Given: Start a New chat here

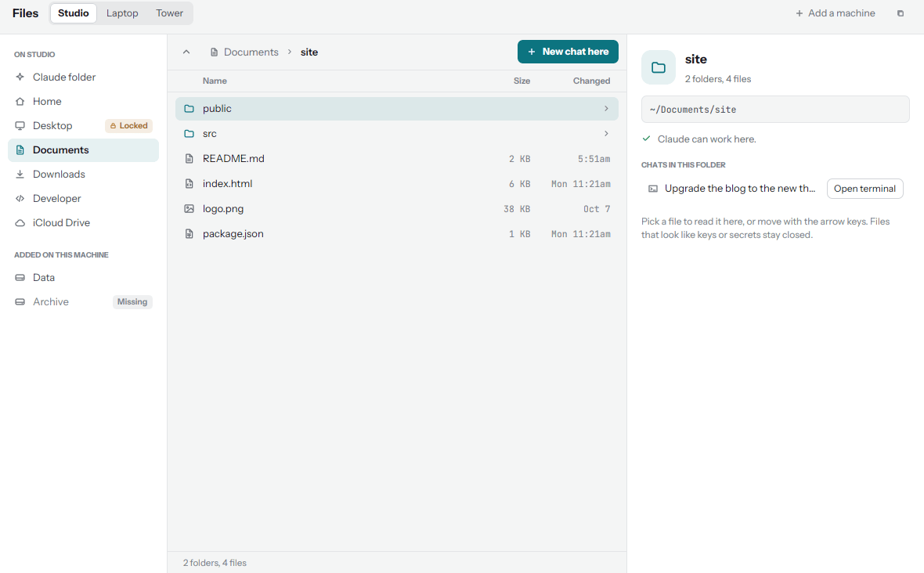Looking at the screenshot, I should click(568, 52).
